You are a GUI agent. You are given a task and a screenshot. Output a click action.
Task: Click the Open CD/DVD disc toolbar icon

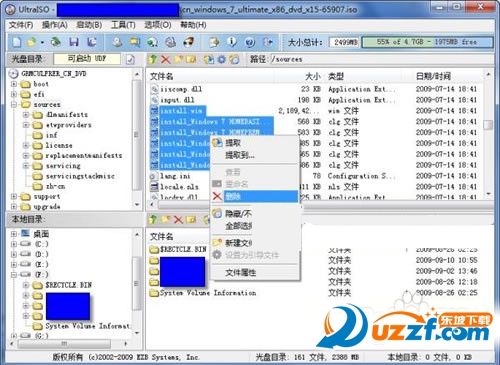pyautogui.click(x=56, y=42)
